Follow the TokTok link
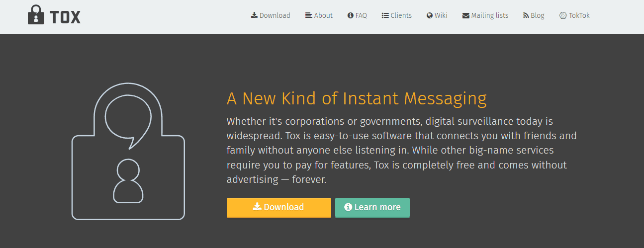Viewport: 644px width, 248px height. (574, 15)
